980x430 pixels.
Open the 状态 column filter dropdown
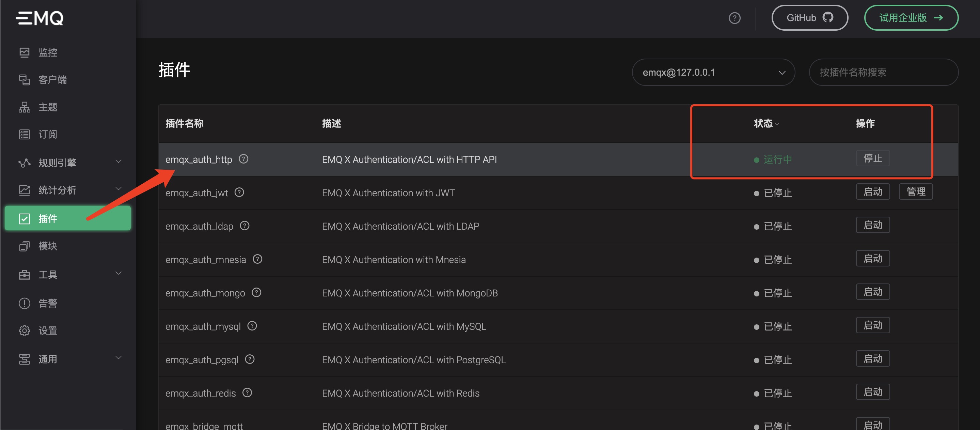tap(777, 124)
